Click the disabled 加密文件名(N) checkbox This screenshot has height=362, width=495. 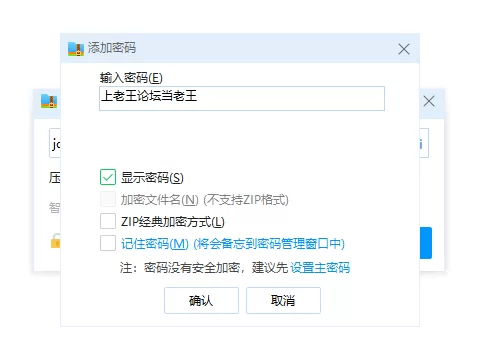[x=108, y=199]
